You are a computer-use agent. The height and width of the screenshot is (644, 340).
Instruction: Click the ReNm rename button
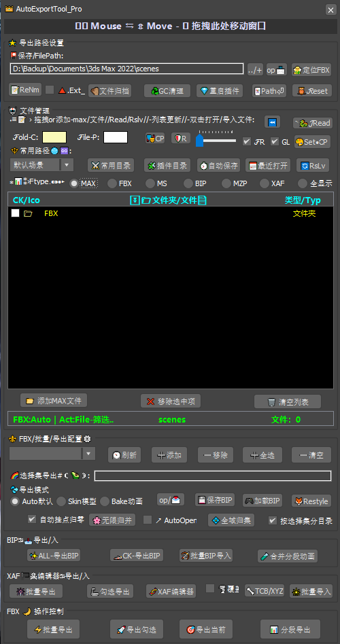point(25,90)
